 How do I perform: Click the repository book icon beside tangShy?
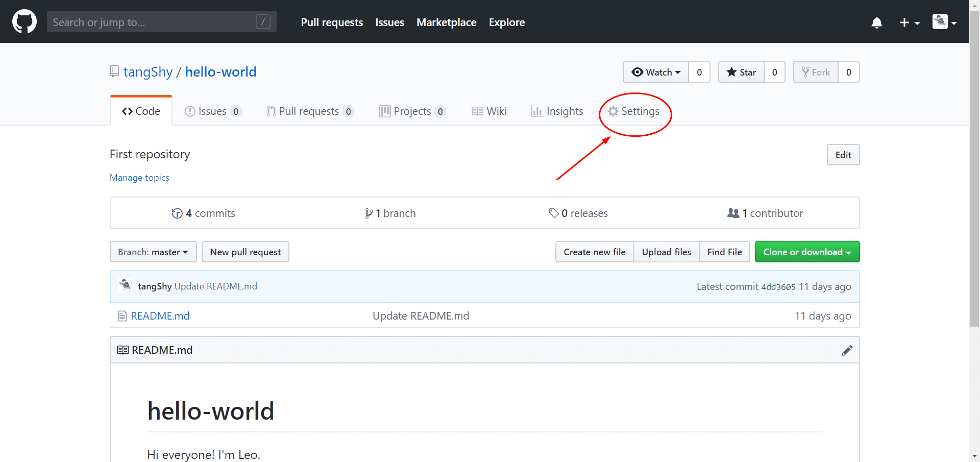point(114,71)
